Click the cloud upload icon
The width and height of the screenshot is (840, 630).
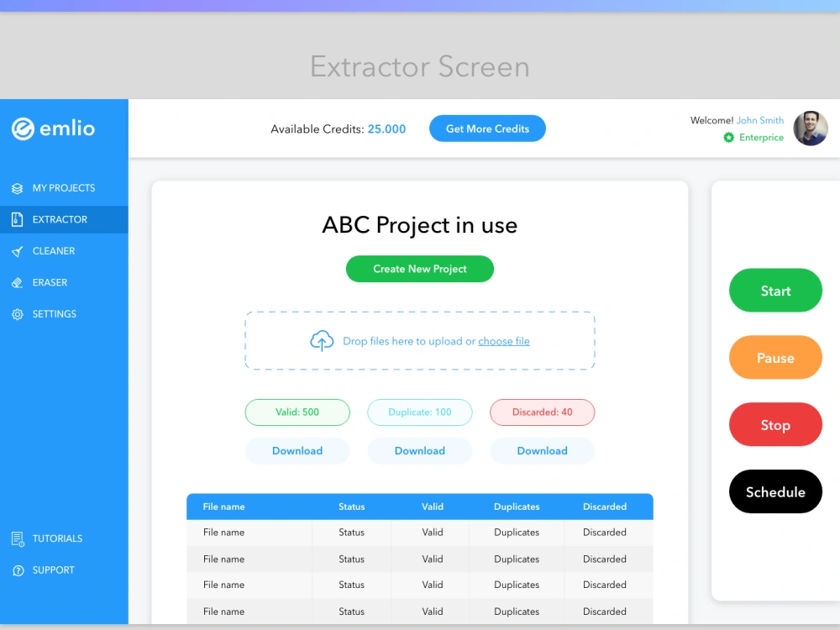pyautogui.click(x=322, y=341)
